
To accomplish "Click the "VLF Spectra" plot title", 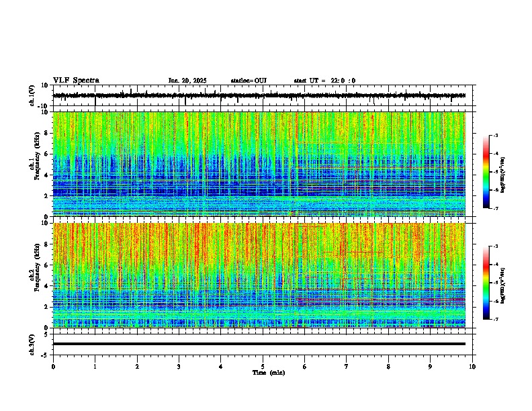I will [x=76, y=81].
